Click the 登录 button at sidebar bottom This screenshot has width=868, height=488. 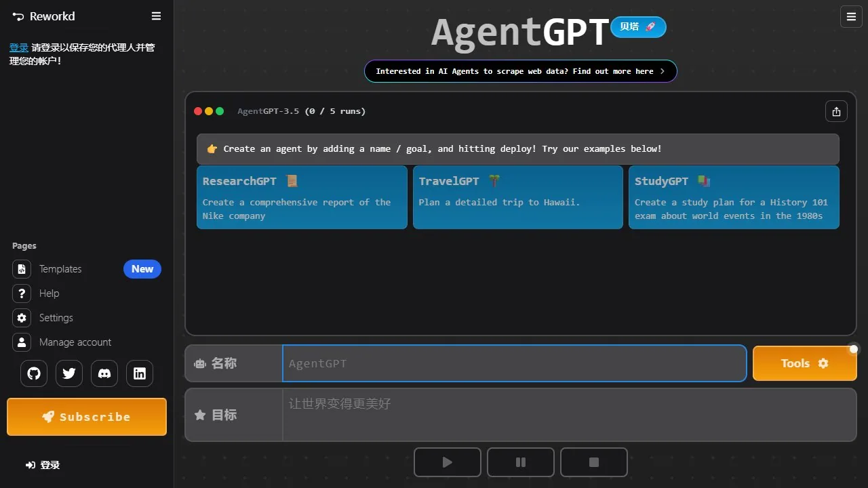[x=43, y=465]
